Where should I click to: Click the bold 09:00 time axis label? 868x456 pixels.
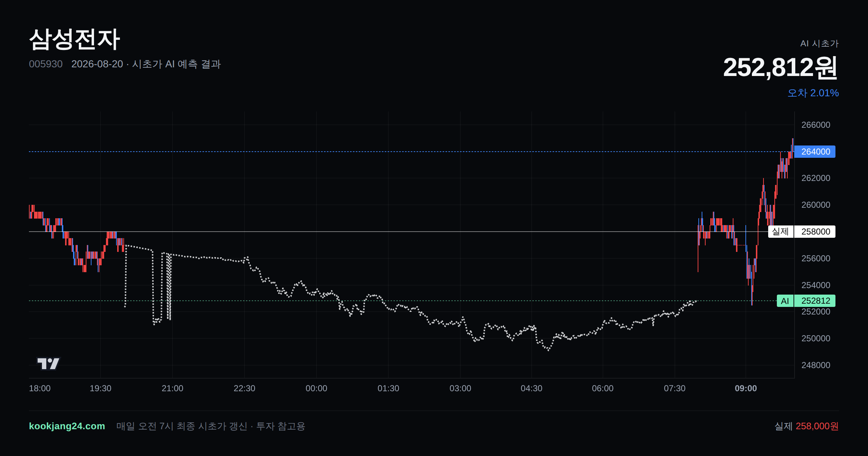[x=746, y=388]
